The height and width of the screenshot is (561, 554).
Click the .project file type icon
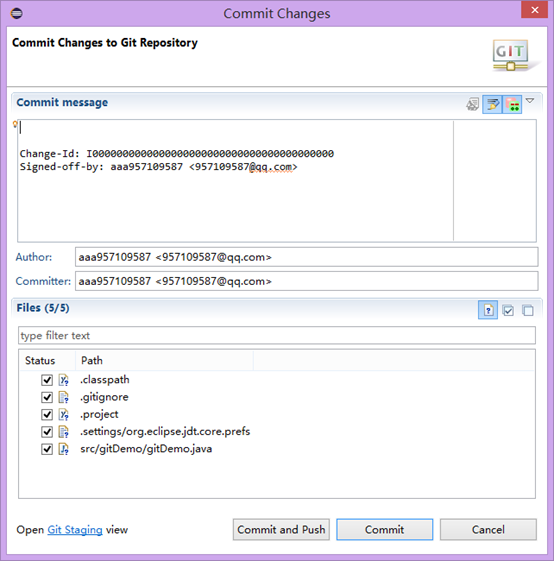(64, 414)
